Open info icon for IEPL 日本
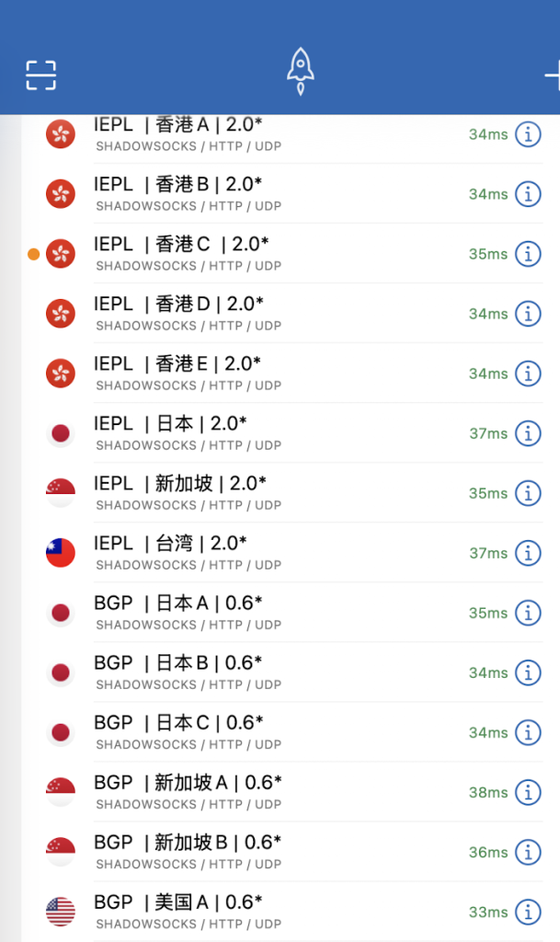 point(528,433)
